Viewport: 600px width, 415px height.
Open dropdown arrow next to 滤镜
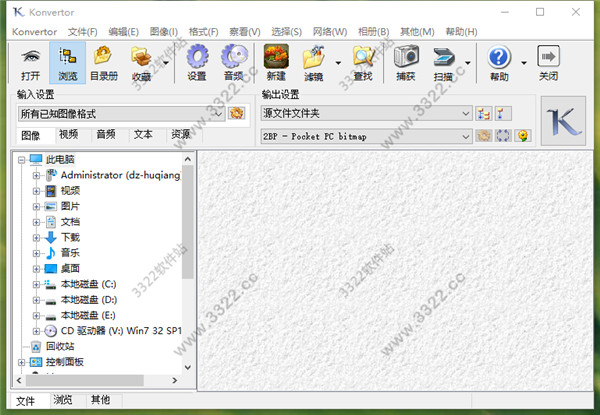(x=338, y=63)
